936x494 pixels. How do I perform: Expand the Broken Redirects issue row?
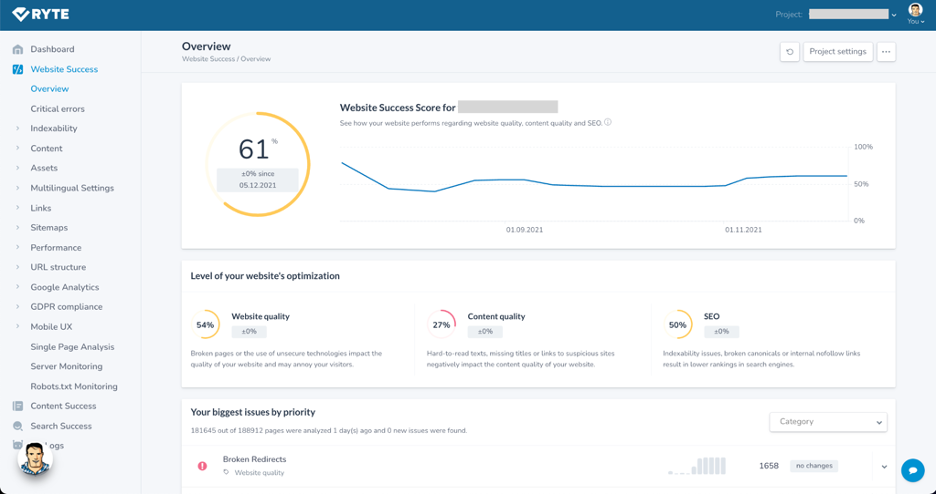tap(884, 466)
